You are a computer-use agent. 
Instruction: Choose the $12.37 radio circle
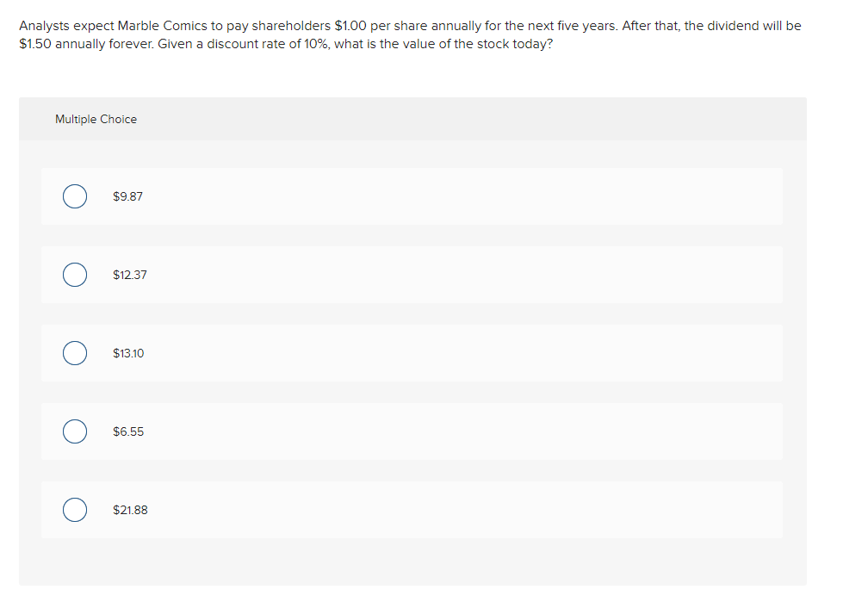[x=75, y=275]
